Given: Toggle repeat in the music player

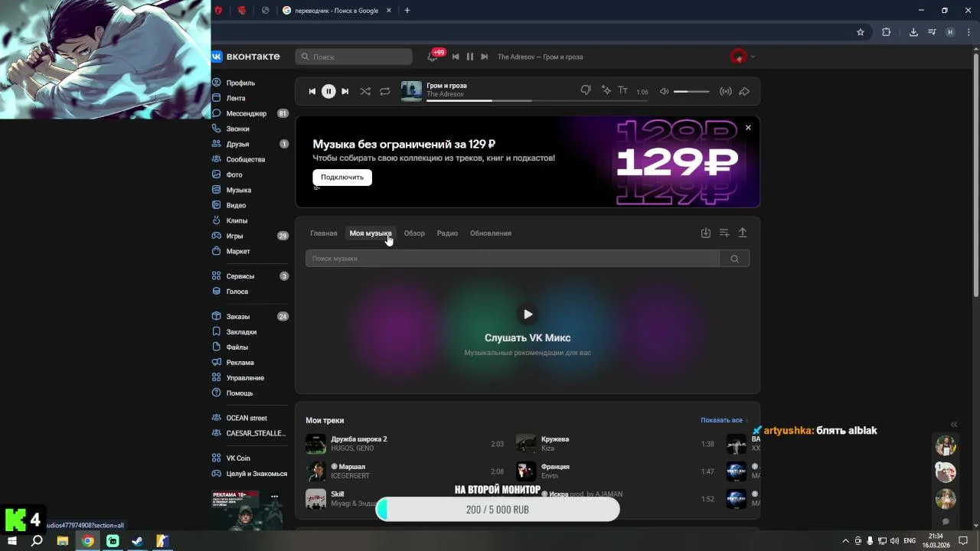Looking at the screenshot, I should 385,91.
